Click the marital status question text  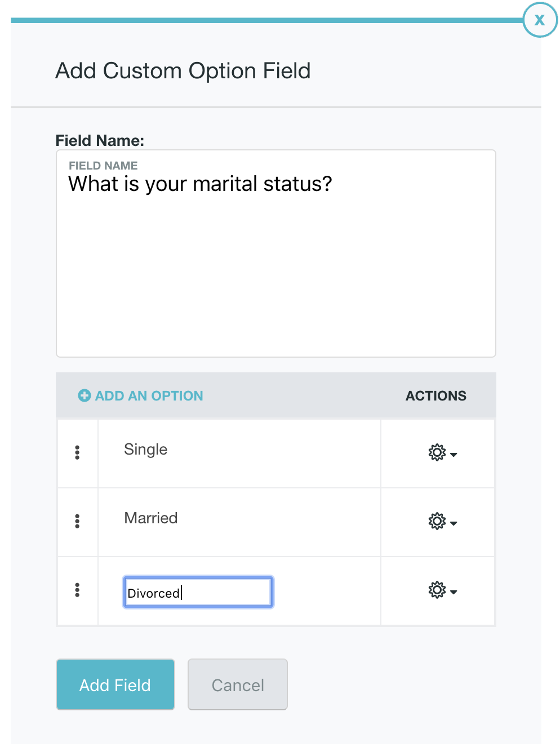tap(200, 184)
